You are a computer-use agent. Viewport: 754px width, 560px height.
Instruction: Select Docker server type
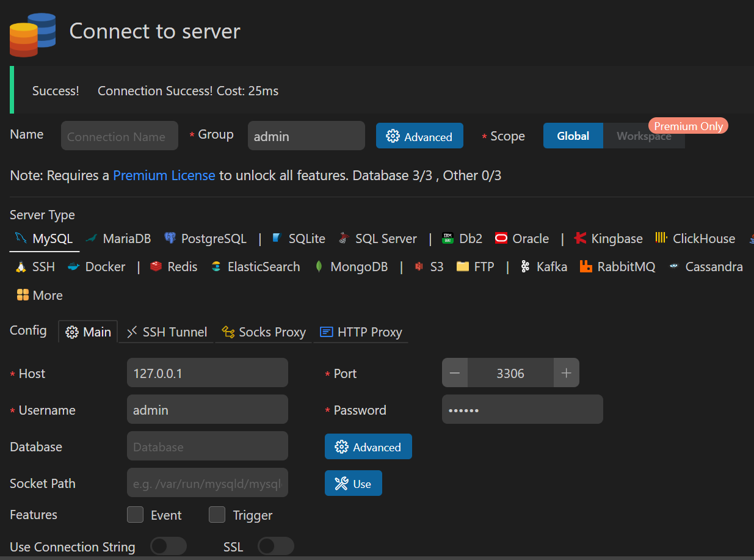point(96,267)
